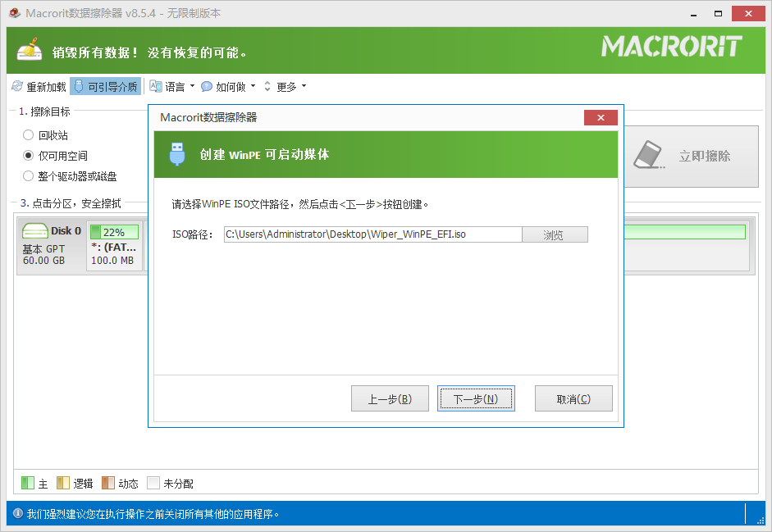Expand the 更多 dropdown arrow
This screenshot has width=772, height=532.
(x=304, y=85)
